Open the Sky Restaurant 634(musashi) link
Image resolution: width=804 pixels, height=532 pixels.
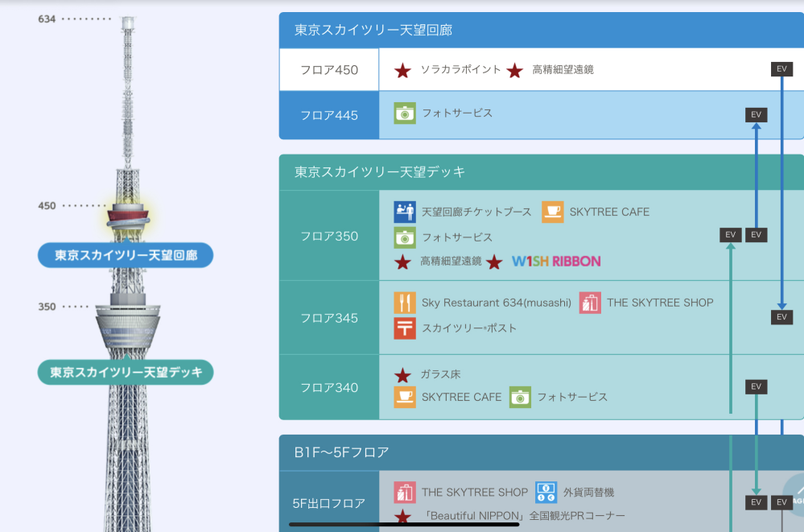(497, 303)
